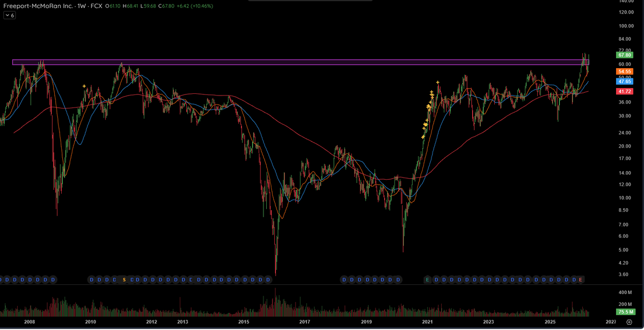Click the 2015 label on time axis

244,322
